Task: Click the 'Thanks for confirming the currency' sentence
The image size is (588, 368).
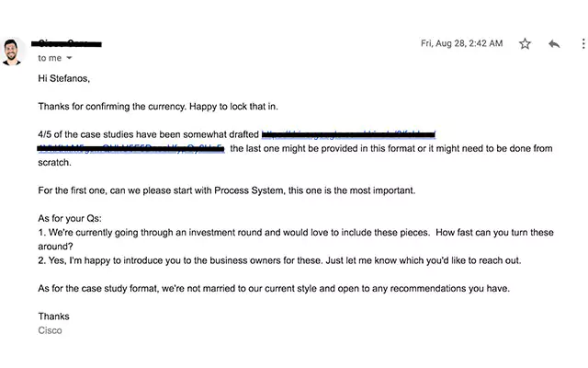Action: click(x=156, y=107)
